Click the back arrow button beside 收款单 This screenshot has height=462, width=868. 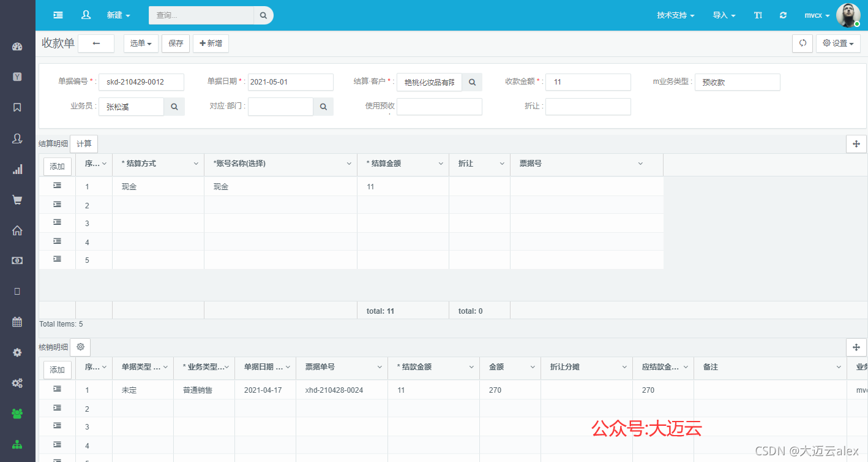[96, 44]
